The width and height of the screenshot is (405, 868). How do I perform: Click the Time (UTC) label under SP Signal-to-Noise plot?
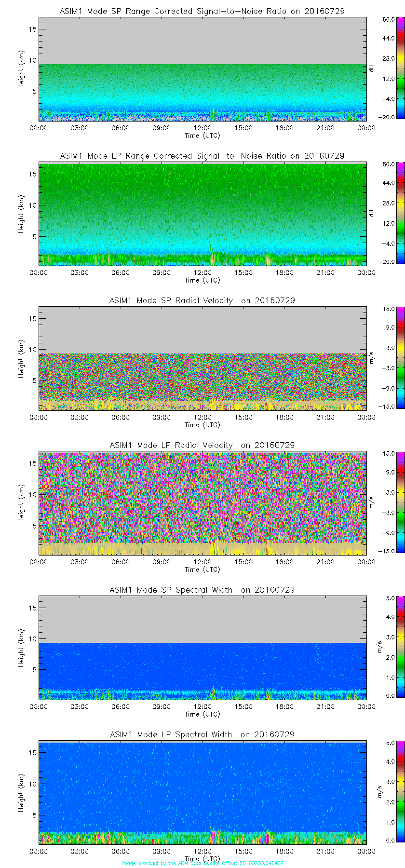point(202,136)
